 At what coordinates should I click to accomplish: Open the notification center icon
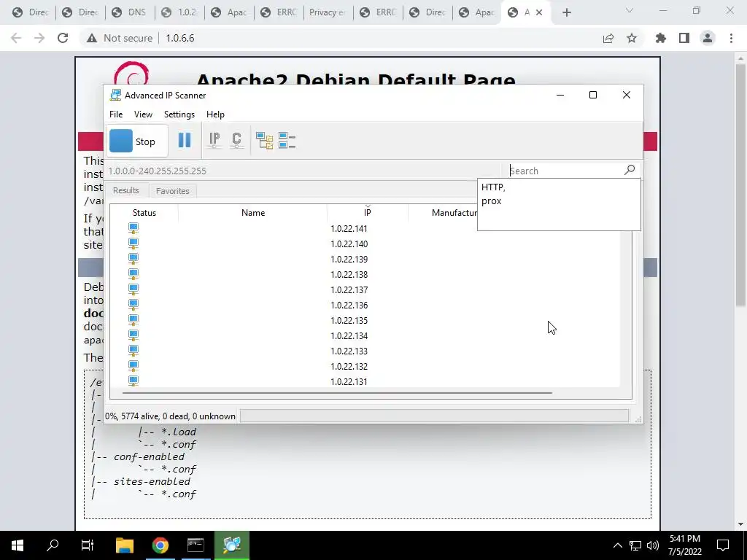[723, 545]
